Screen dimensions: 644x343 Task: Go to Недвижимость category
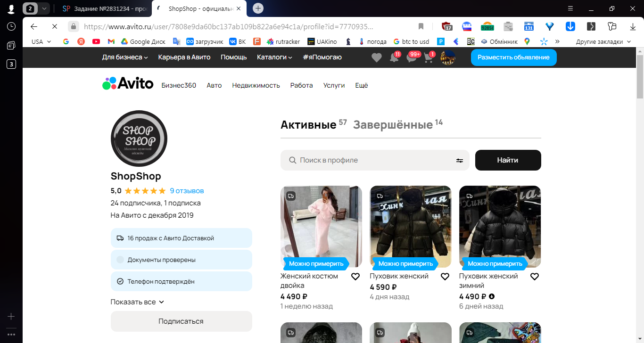coord(256,85)
